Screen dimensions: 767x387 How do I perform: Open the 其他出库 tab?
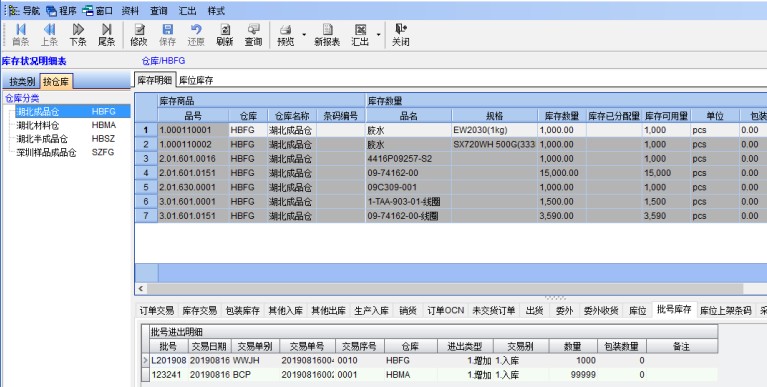click(x=329, y=311)
